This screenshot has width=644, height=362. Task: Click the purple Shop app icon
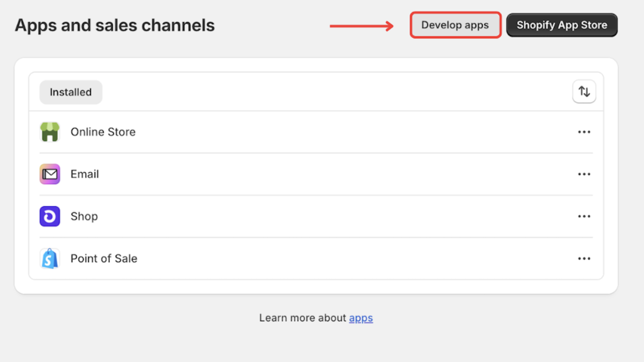click(50, 217)
